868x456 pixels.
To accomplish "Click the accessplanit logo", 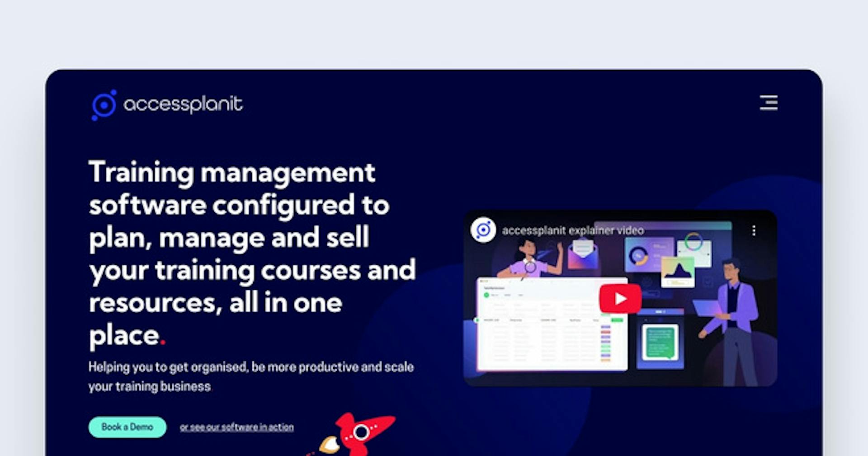I will [x=167, y=105].
